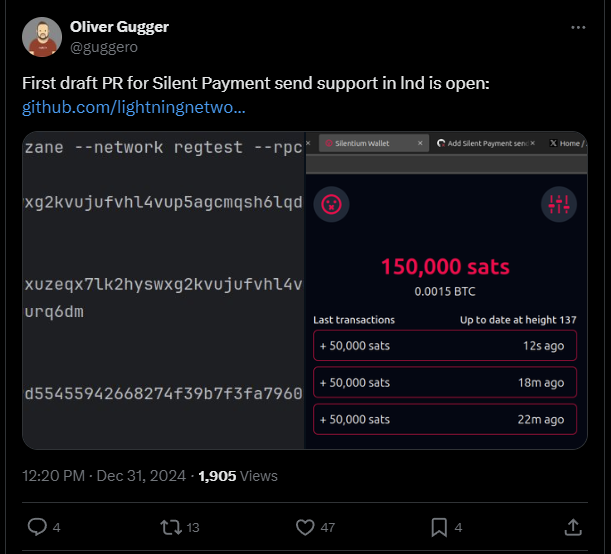The height and width of the screenshot is (554, 611).
Task: Select the 22m ago transaction entry
Action: pyautogui.click(x=444, y=419)
